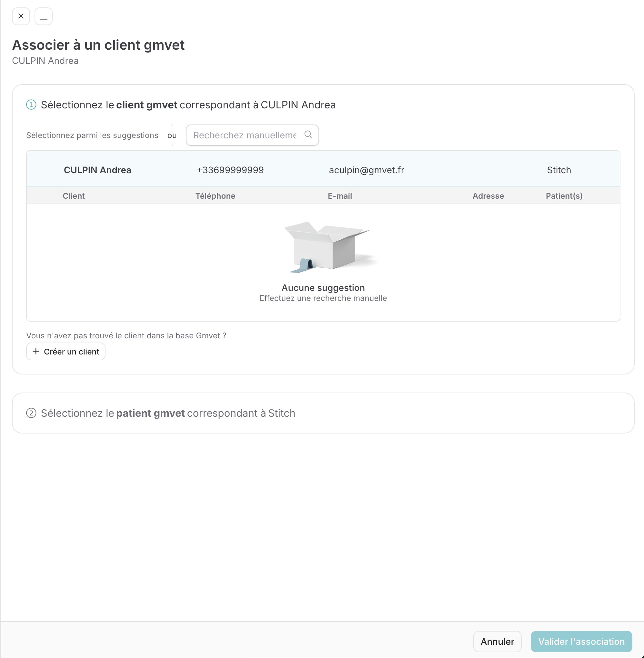Focus the Recherchez manuellement search field
The image size is (644, 658).
pos(252,135)
